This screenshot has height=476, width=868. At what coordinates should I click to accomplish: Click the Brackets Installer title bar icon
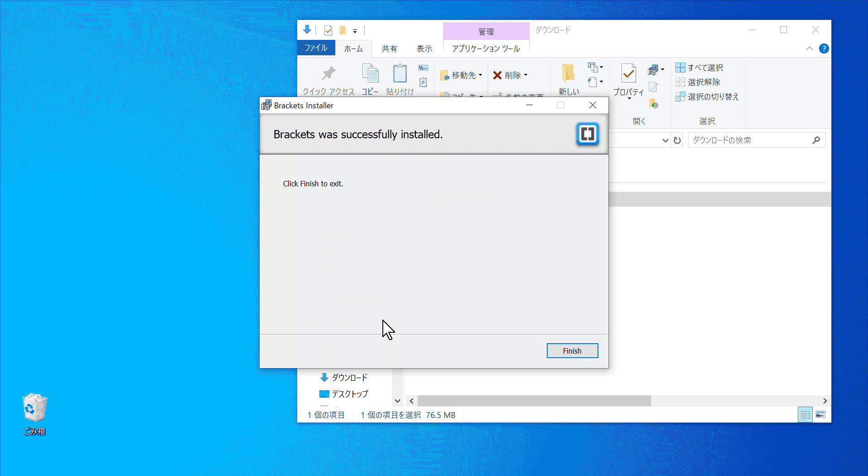pos(266,105)
